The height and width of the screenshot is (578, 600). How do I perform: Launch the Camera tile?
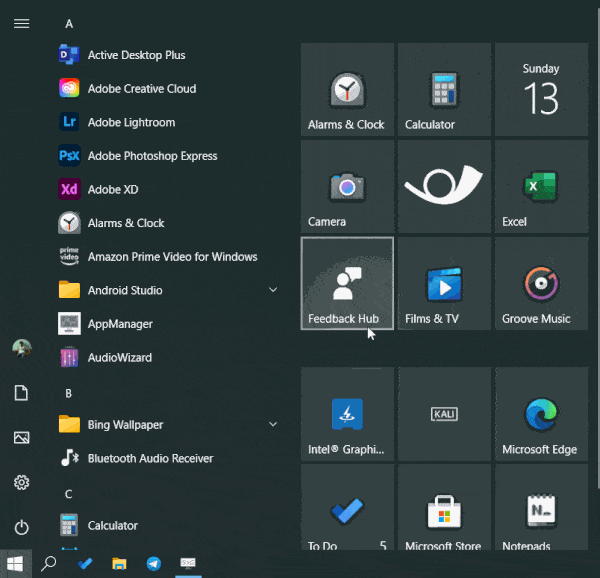click(x=347, y=186)
